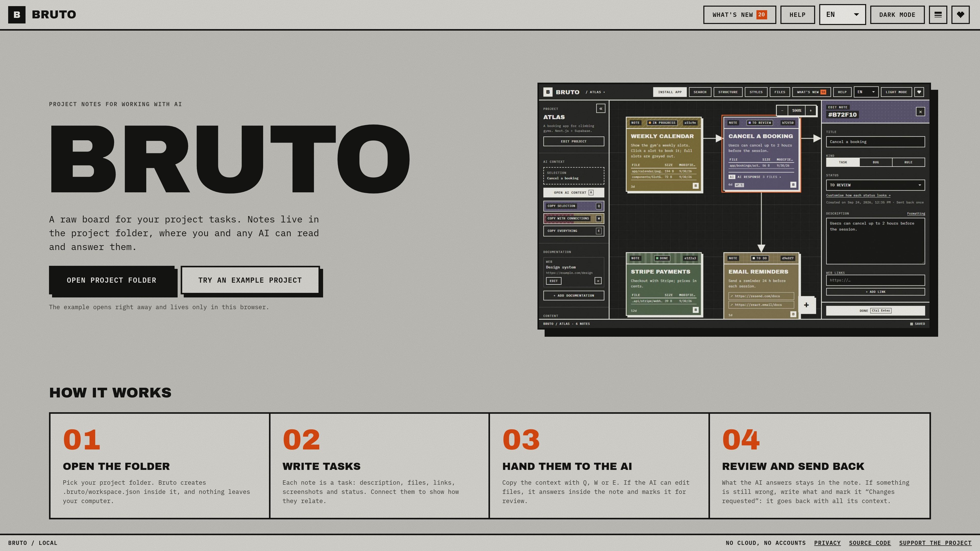
Task: Click the Customise how each status looks link
Action: click(858, 195)
